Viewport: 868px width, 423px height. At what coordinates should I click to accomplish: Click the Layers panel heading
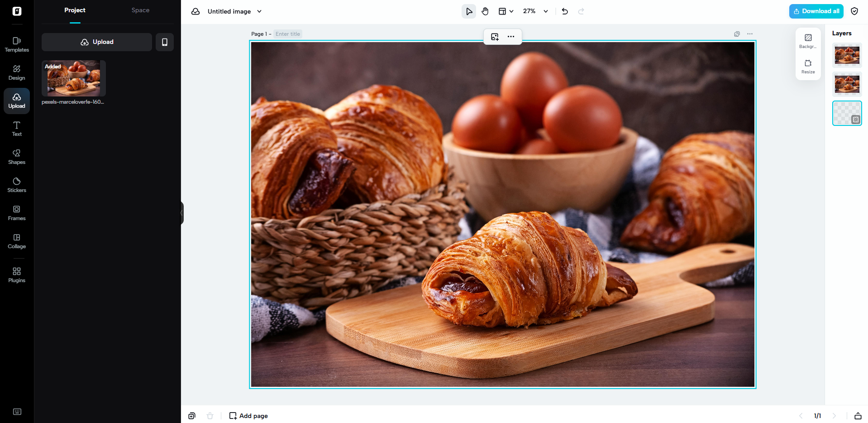click(x=842, y=34)
